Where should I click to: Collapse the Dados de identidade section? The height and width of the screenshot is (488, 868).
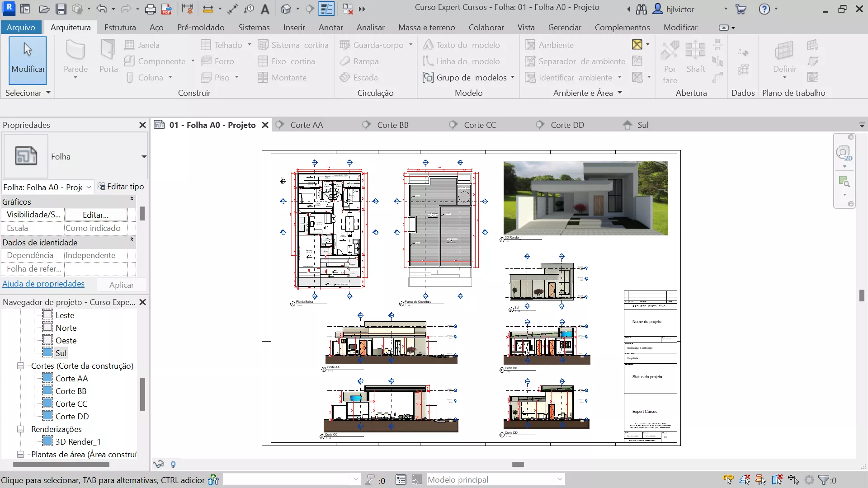(x=132, y=239)
